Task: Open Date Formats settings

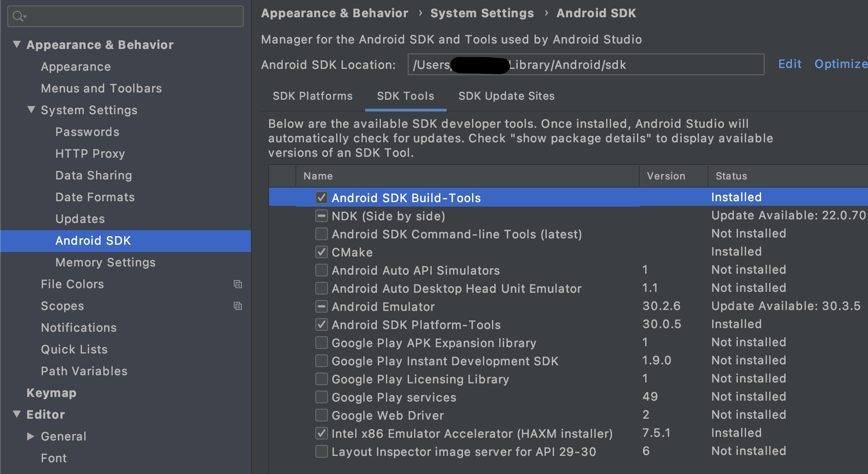Action: point(95,197)
